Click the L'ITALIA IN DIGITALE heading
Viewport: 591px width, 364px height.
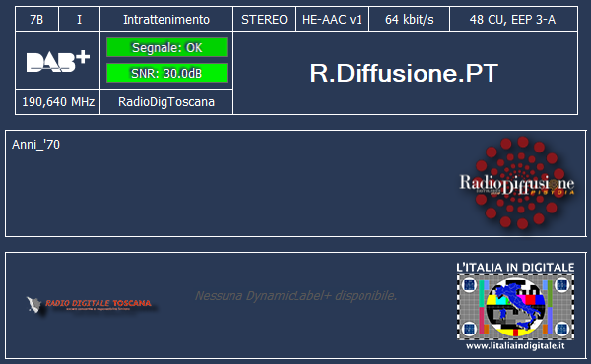click(x=515, y=268)
